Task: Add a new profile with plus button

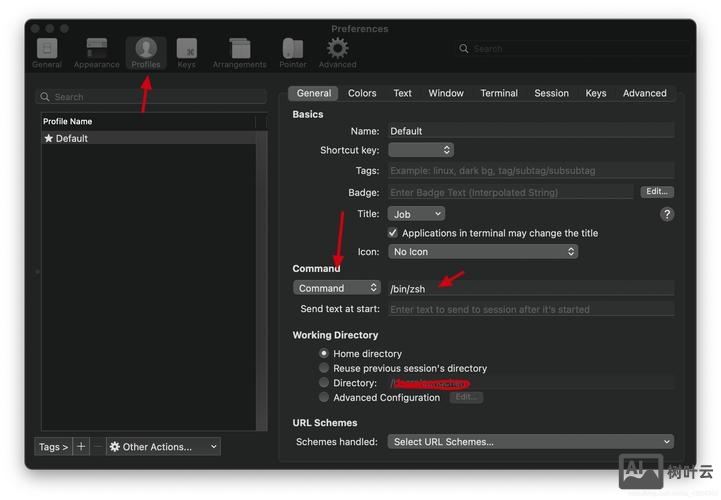Action: pos(82,447)
